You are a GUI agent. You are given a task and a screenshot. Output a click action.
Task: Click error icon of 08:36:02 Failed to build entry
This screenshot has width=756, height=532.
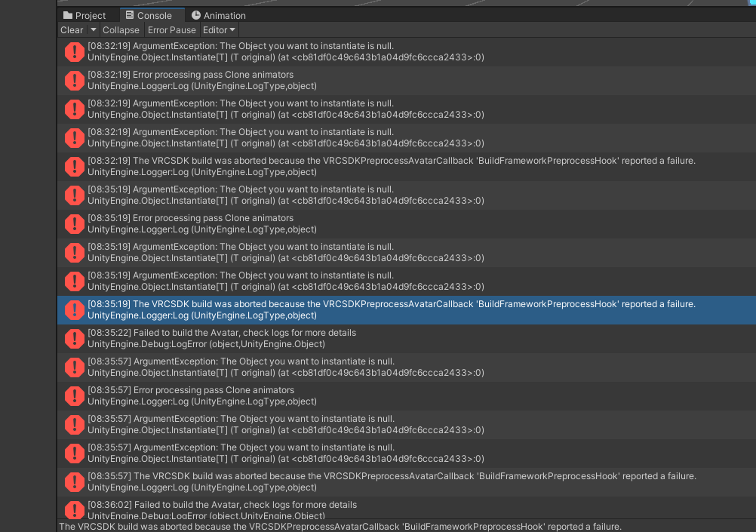tap(74, 510)
